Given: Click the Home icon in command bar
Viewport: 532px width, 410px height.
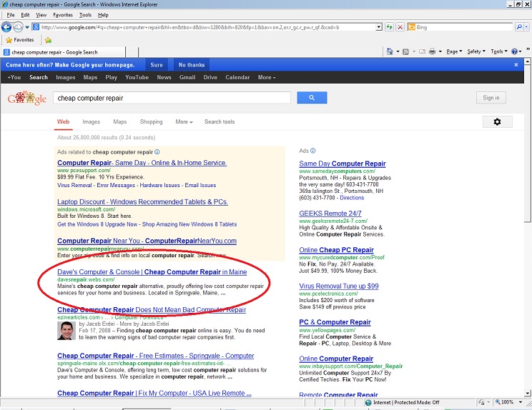Looking at the screenshot, I should [390, 51].
